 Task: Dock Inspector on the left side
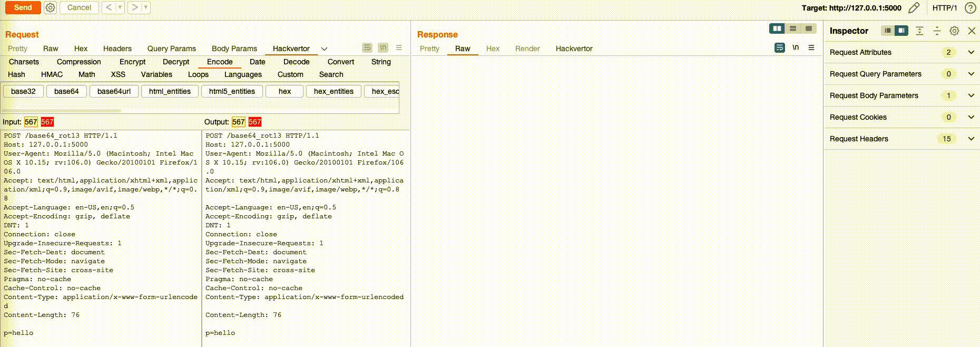888,31
